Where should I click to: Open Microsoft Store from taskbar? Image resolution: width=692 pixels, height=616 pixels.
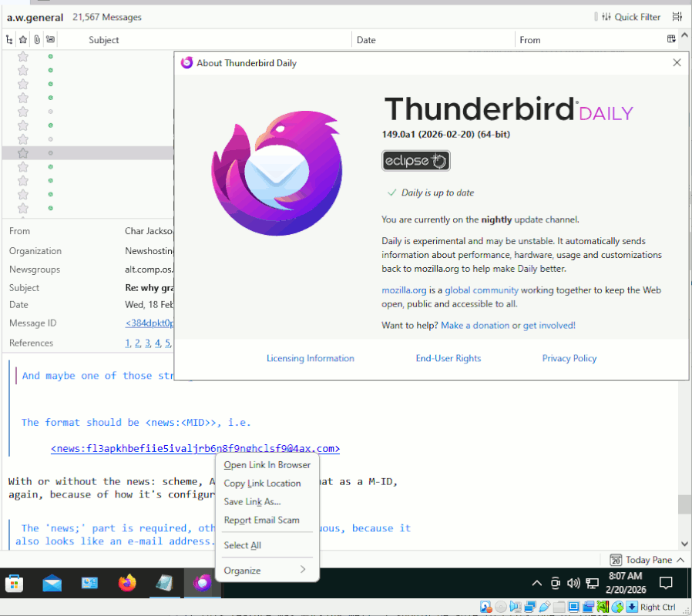coord(14,584)
